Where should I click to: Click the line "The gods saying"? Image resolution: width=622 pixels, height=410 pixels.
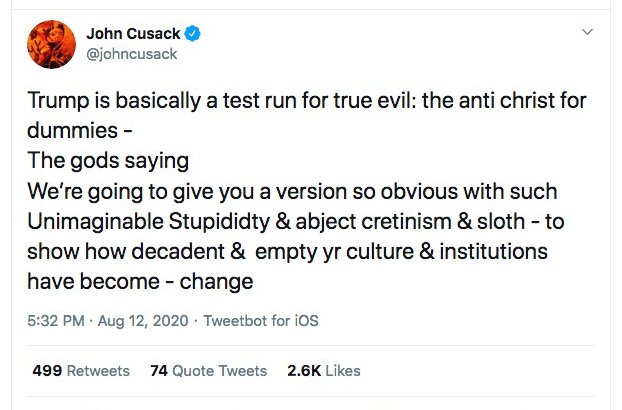[107, 160]
